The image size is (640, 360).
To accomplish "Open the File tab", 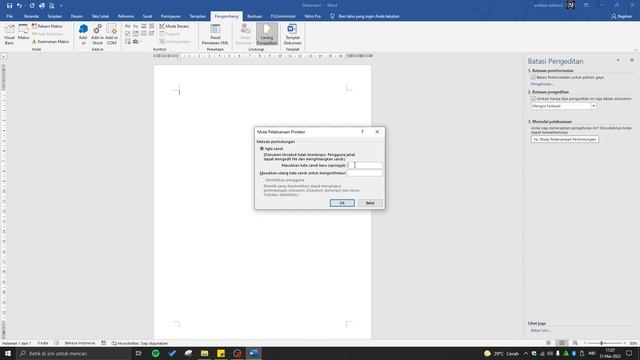I will click(9, 16).
